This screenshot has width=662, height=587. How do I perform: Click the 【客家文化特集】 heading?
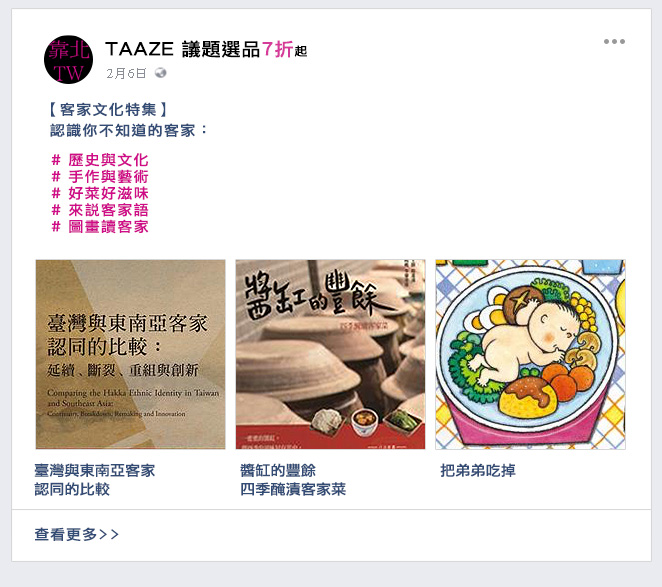point(108,110)
